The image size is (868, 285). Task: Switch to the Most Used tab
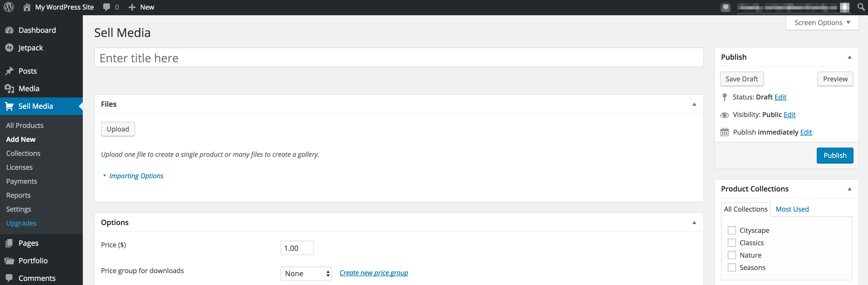[792, 209]
